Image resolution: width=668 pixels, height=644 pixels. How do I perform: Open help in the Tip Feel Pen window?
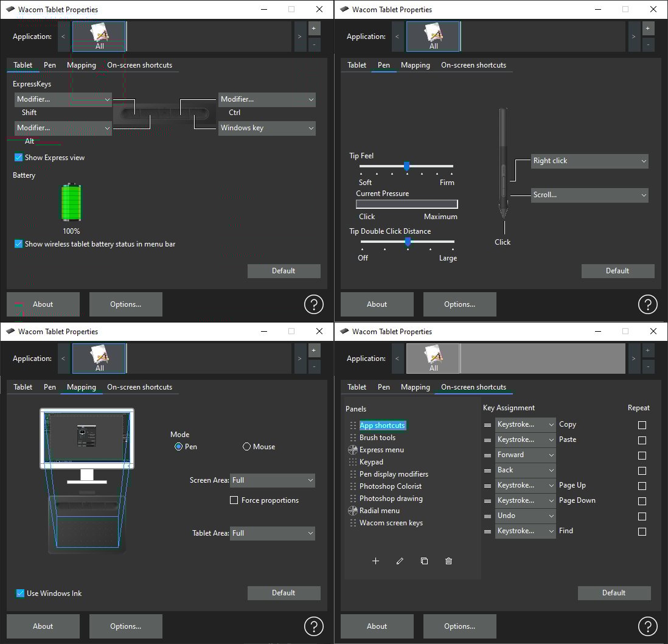[647, 304]
